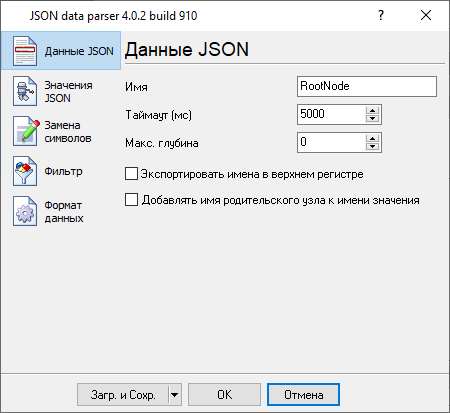Click the Отмена button
Screen dimensions: 450x413
303,395
